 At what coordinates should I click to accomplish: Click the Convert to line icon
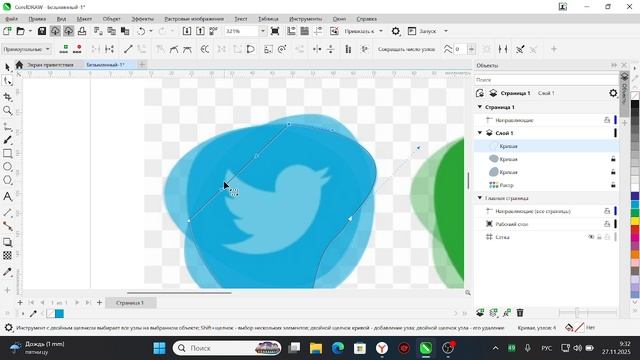128,49
